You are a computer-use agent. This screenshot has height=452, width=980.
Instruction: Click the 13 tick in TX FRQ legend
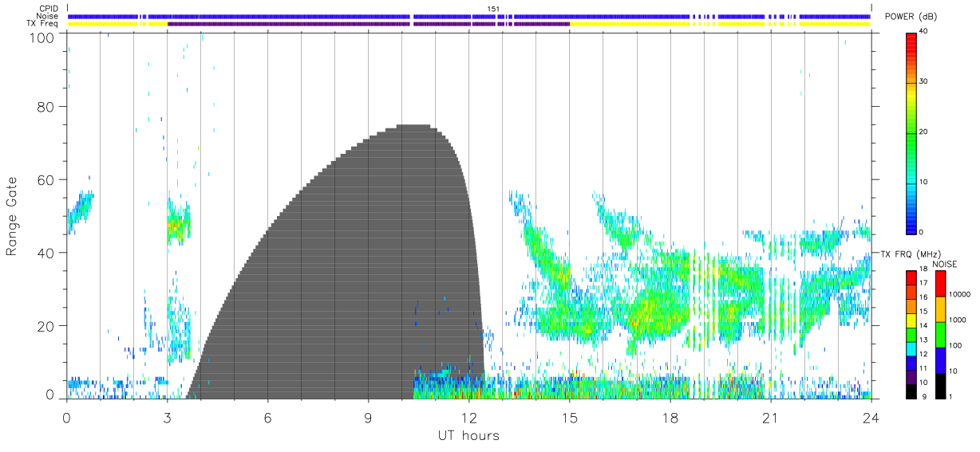923,340
